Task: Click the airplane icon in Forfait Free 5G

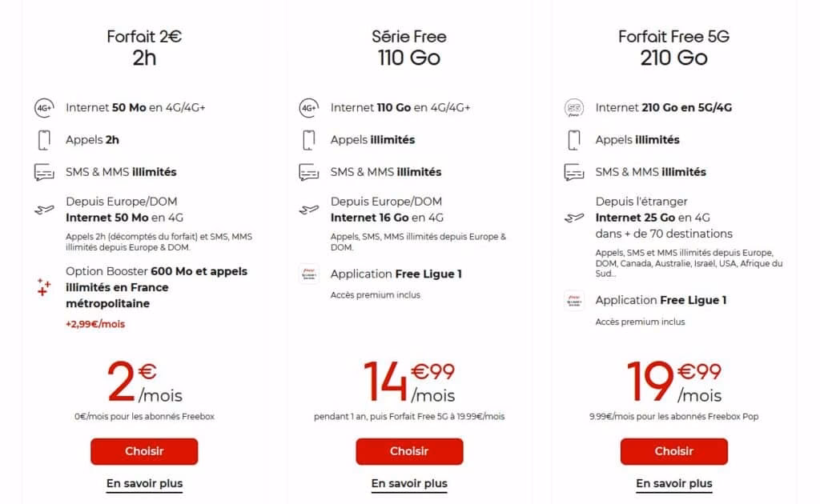Action: [x=573, y=217]
